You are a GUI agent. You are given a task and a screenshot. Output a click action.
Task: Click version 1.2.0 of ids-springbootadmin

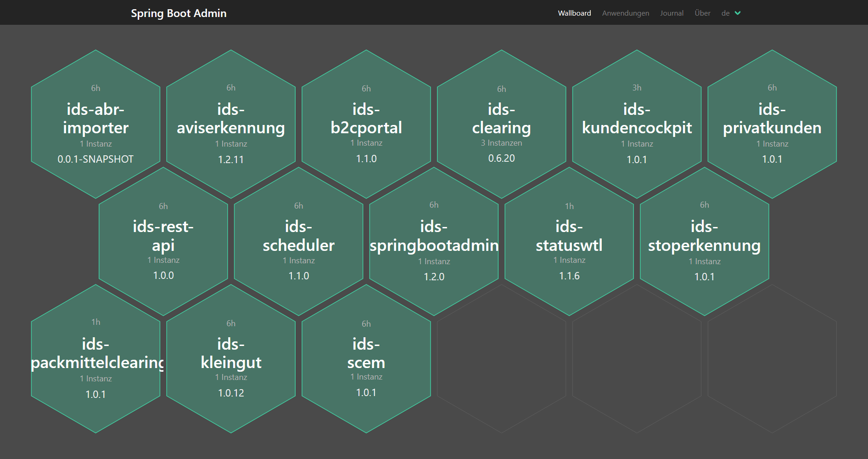pos(434,277)
